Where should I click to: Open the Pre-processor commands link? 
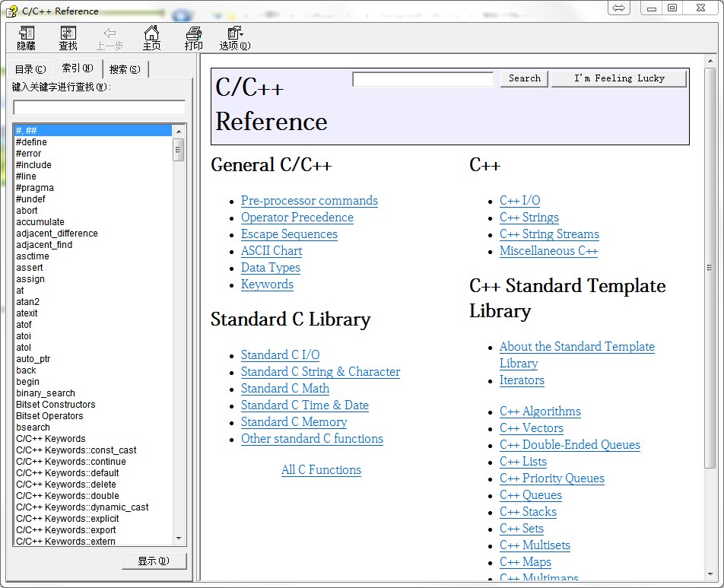tap(309, 201)
